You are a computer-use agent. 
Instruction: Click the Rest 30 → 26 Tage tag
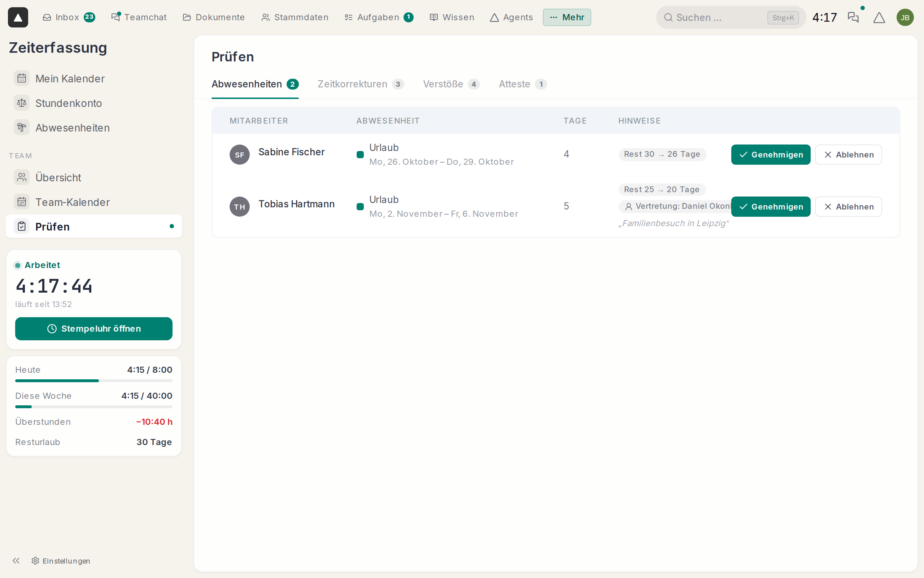[662, 154]
